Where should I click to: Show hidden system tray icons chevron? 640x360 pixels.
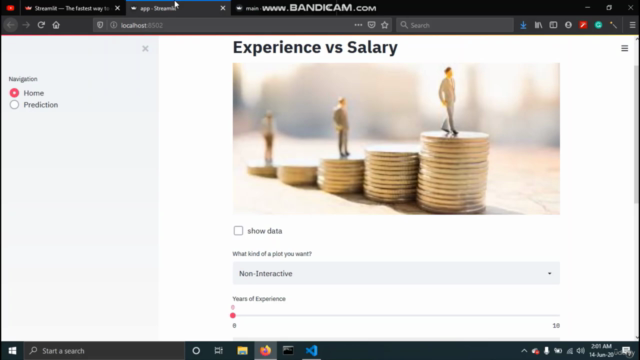(x=524, y=351)
